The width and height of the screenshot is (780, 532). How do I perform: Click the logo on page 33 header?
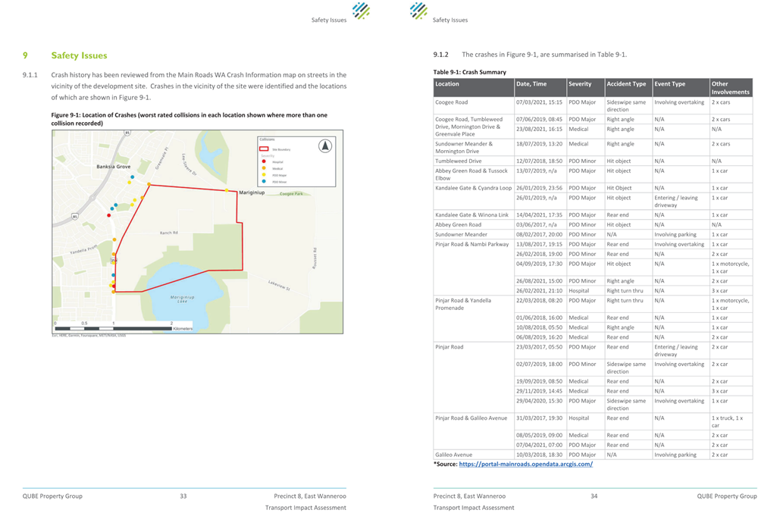pos(361,11)
